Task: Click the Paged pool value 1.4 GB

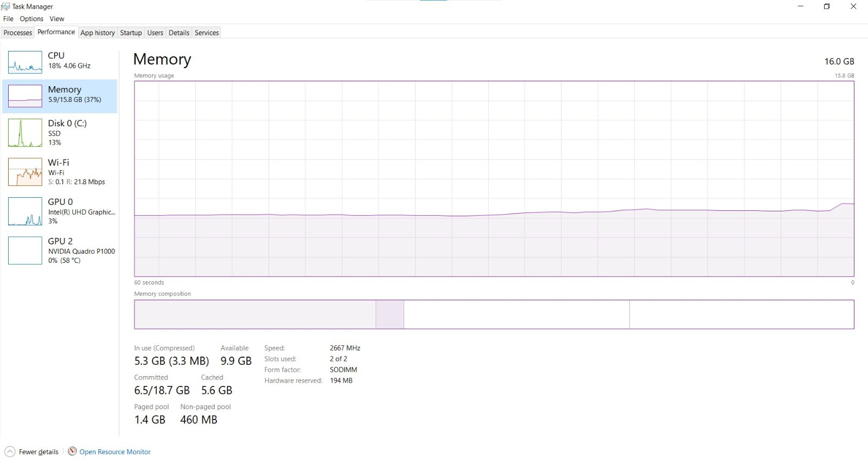Action: click(150, 419)
